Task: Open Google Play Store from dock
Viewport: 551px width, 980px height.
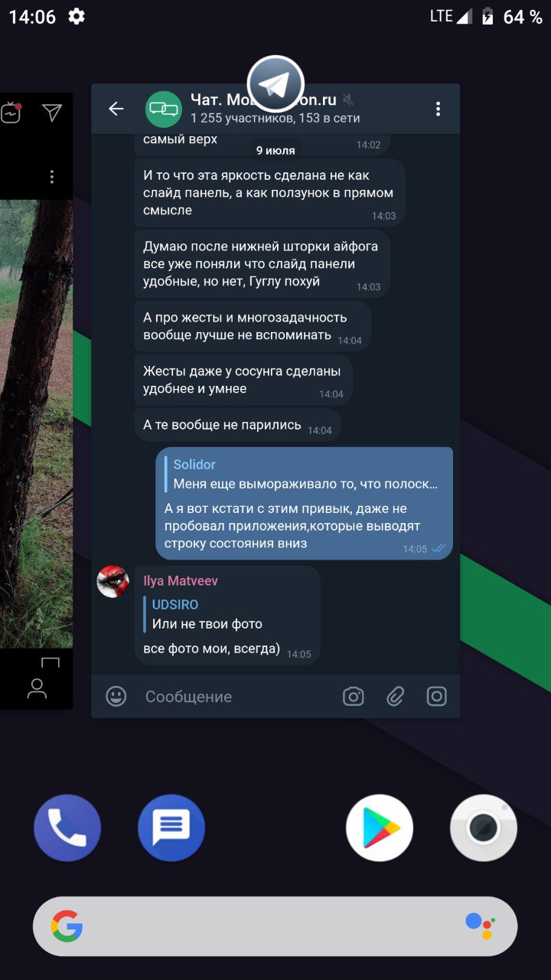Action: [x=380, y=828]
